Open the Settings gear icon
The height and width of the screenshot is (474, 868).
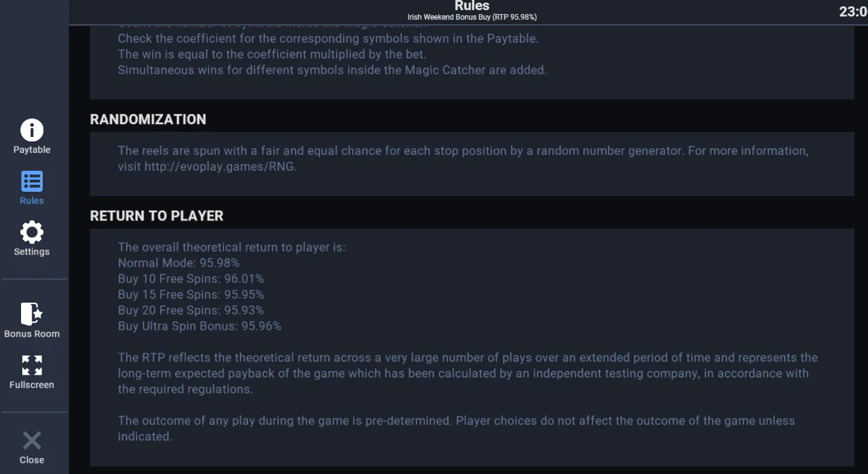[x=32, y=233]
